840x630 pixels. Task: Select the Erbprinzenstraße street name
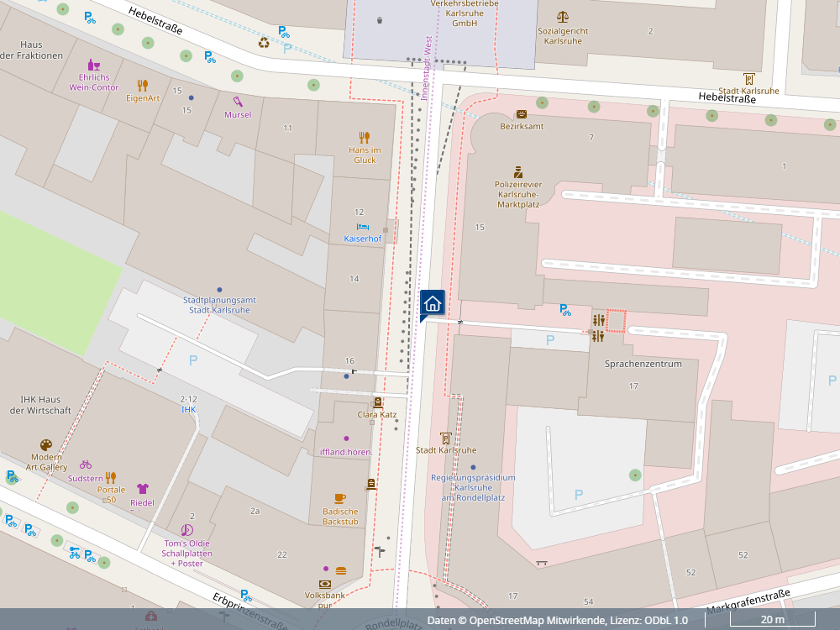[249, 612]
